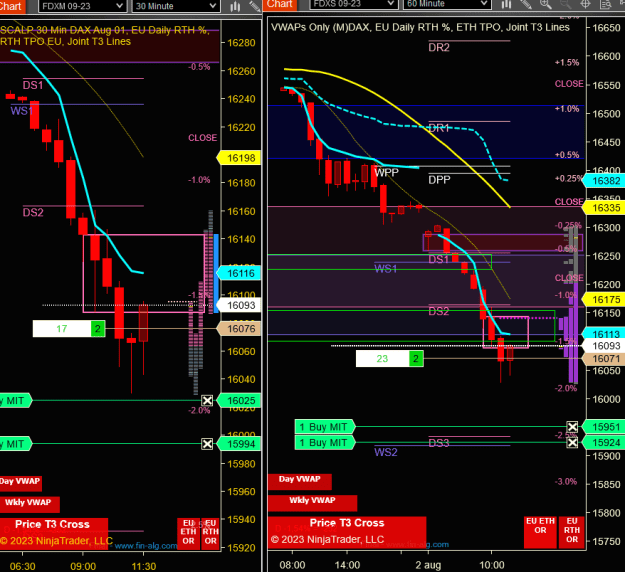This screenshot has width=625, height=572.
Task: Click green 15951 order price marker
Action: pyautogui.click(x=603, y=427)
